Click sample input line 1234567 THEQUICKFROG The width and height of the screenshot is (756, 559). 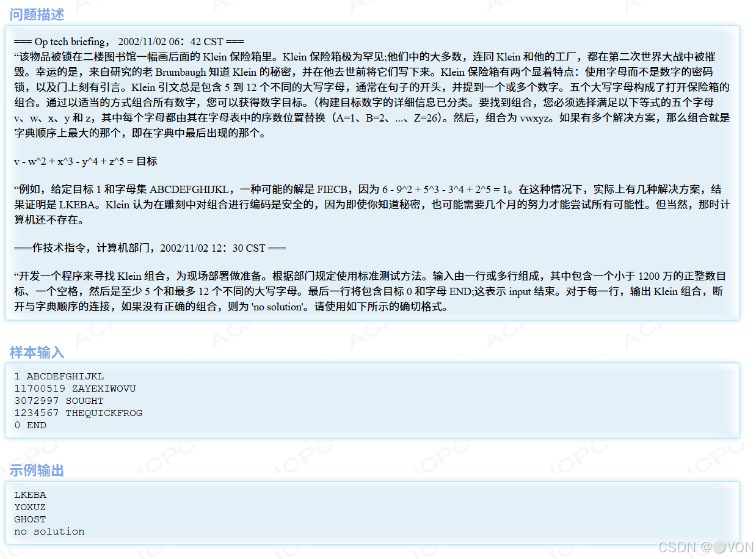[x=78, y=413]
